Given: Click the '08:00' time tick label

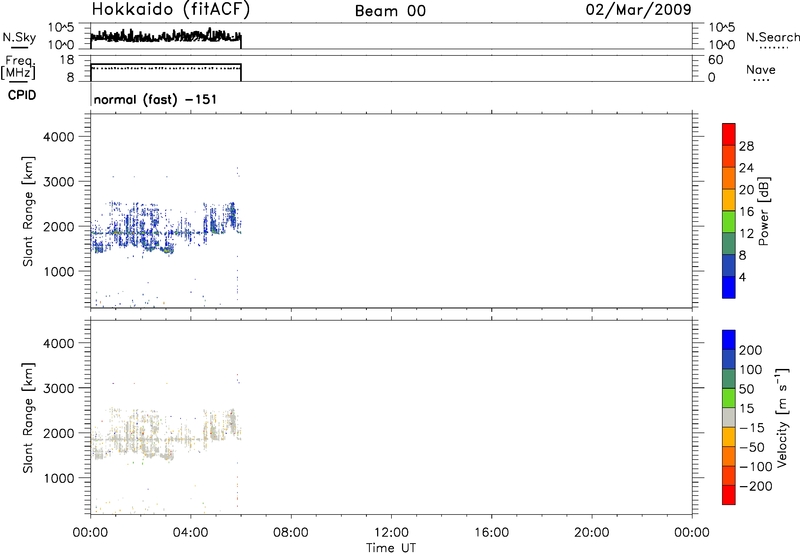Looking at the screenshot, I should tap(291, 533).
